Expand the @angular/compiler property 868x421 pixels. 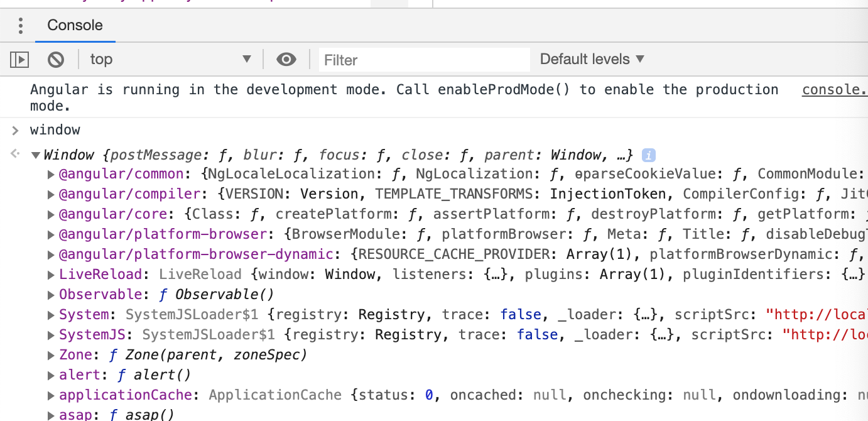[x=52, y=194]
